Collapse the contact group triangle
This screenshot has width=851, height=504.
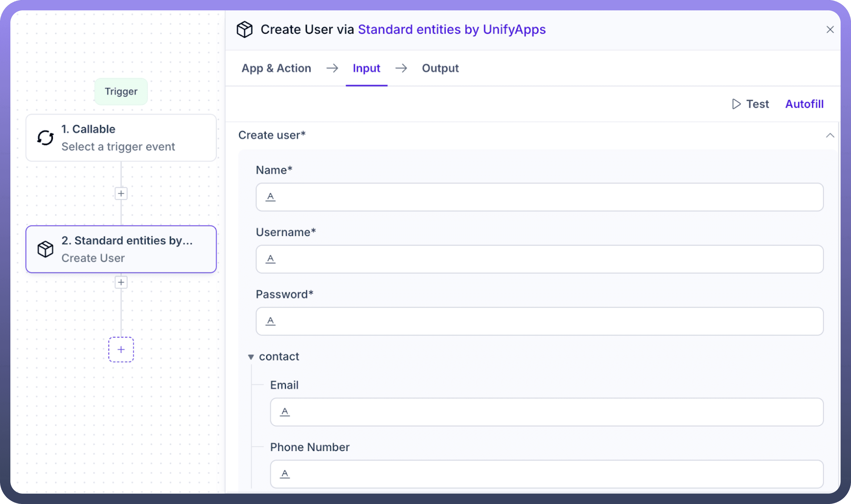[251, 357]
